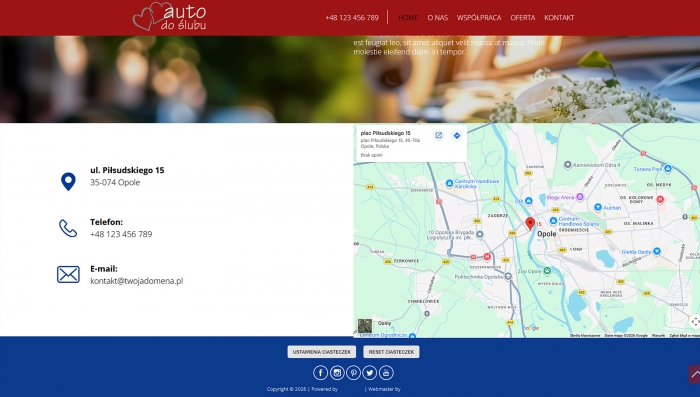The height and width of the screenshot is (397, 700).
Task: Open the Instagram social icon in the footer
Action: pyautogui.click(x=337, y=372)
